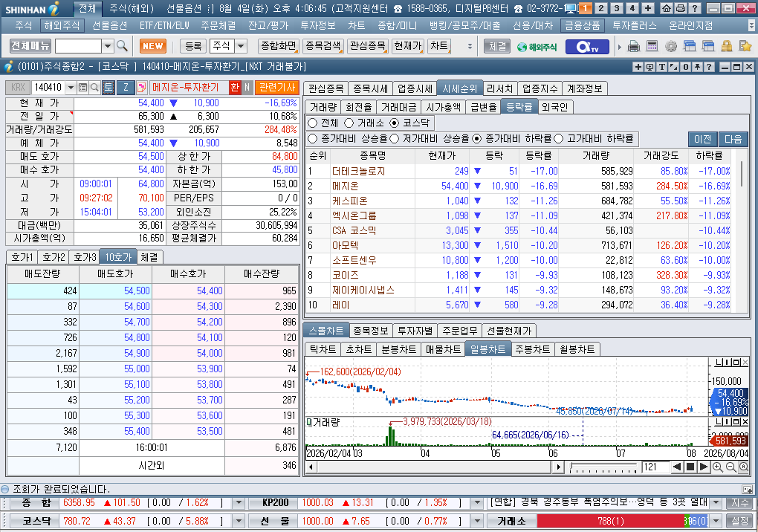
Task: Click the chart candle count slider
Action: click(603, 467)
